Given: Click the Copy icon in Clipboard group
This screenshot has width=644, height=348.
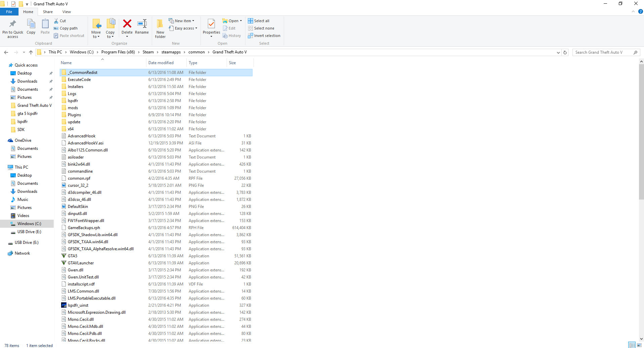Looking at the screenshot, I should point(31,24).
